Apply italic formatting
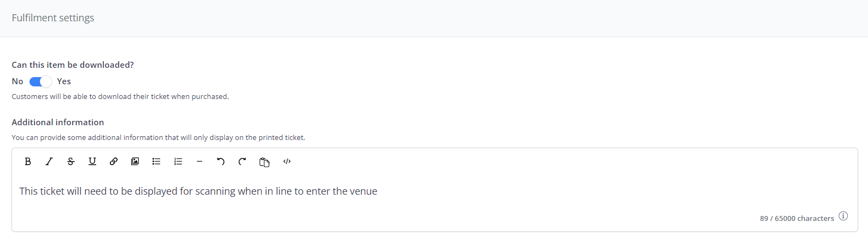This screenshot has height=251, width=868. (49, 161)
